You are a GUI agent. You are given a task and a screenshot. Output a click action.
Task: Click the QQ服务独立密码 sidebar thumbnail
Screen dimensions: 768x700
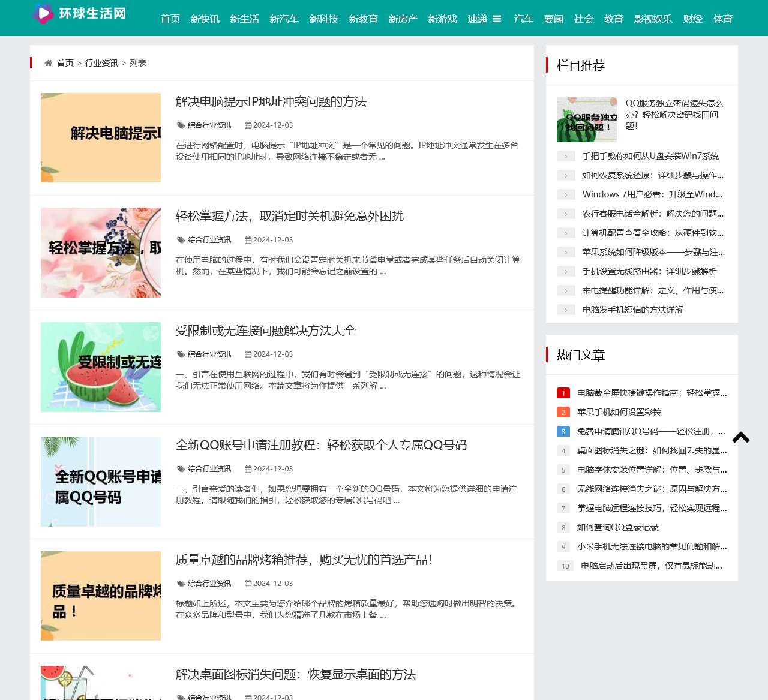point(587,120)
